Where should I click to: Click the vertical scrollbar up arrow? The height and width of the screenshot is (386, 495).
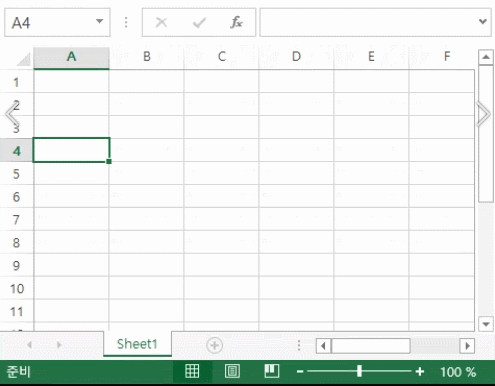pyautogui.click(x=486, y=57)
